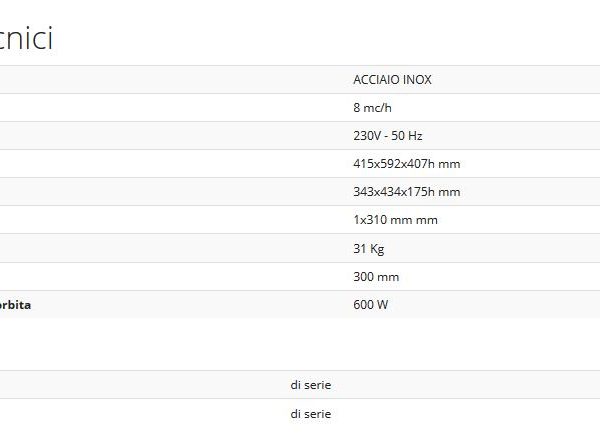
Task: Click the ACCIAIO INOX value text
Action: [x=392, y=80]
